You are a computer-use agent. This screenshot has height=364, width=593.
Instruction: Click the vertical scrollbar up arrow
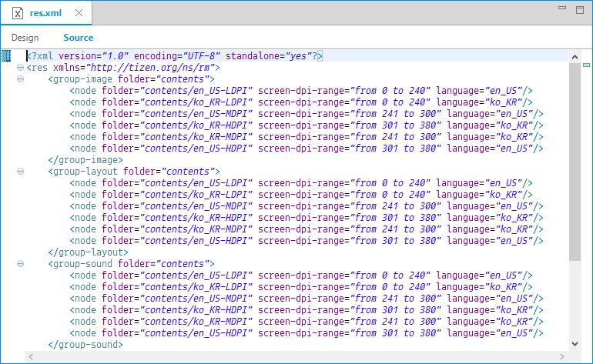tap(575, 57)
